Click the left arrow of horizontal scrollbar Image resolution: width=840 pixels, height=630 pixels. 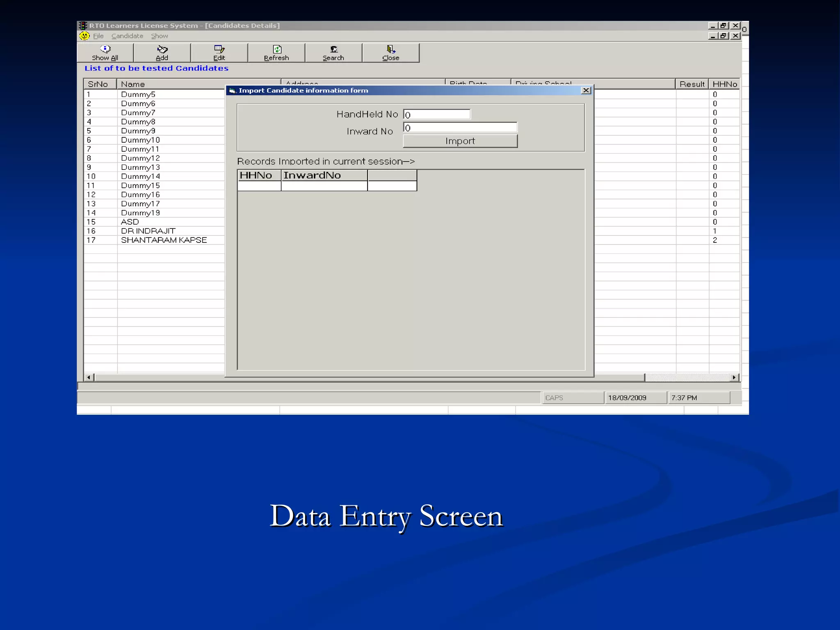pos(89,377)
